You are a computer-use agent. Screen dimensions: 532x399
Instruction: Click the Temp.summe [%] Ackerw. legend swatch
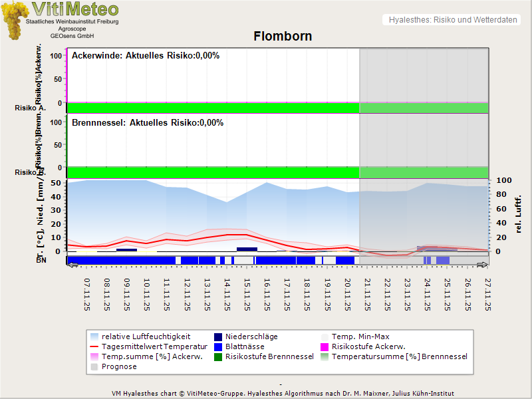[x=94, y=356]
